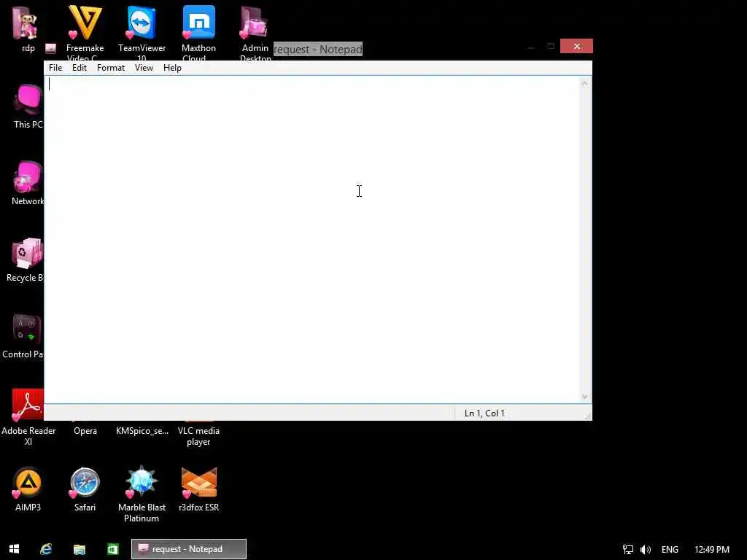Click the request - Notepad title text
This screenshot has height=560, width=747.
(318, 49)
